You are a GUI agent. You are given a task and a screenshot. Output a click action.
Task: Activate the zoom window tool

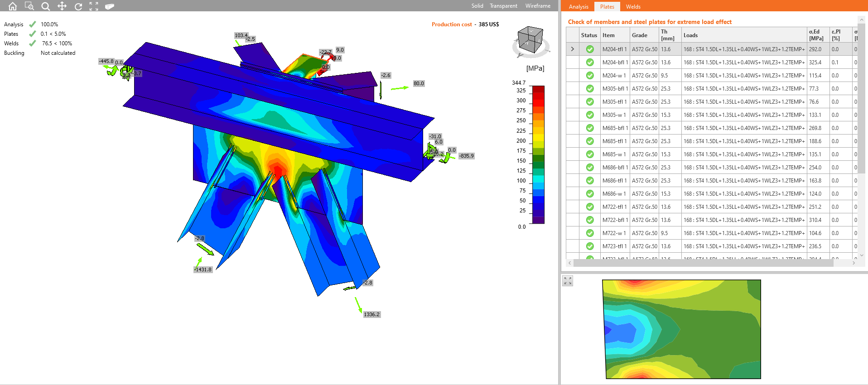pyautogui.click(x=29, y=6)
